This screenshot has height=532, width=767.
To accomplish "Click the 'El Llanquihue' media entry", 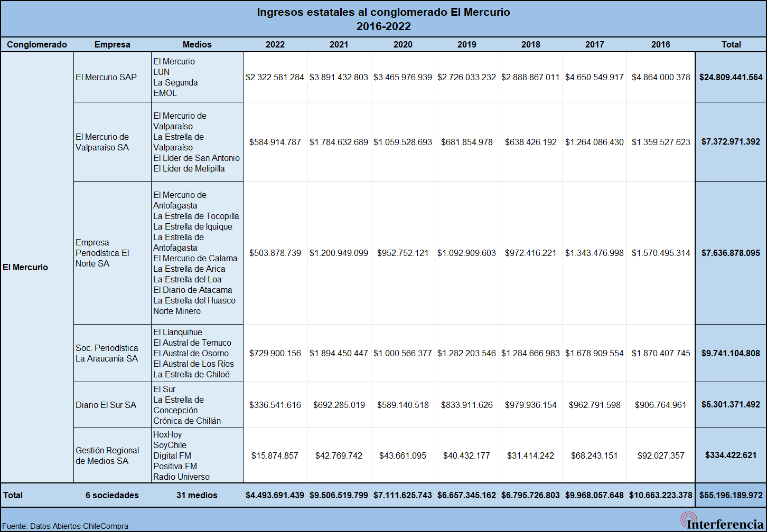I will pos(177,332).
